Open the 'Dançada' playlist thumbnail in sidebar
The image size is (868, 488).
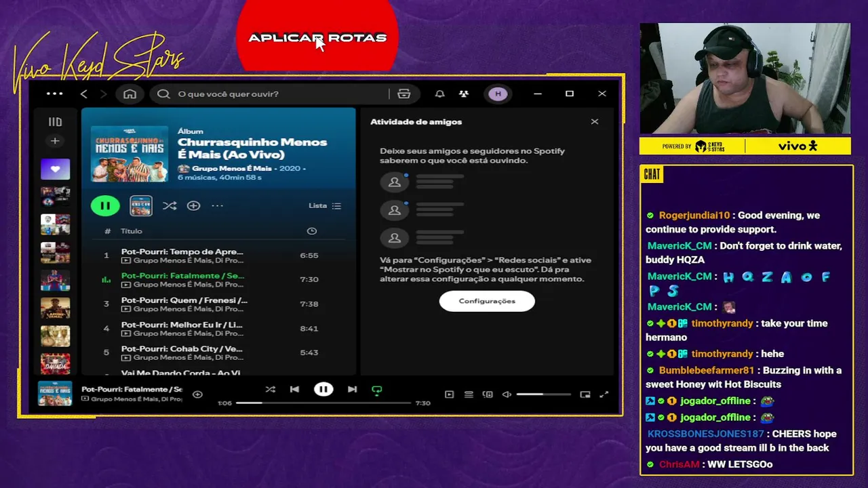pyautogui.click(x=55, y=364)
